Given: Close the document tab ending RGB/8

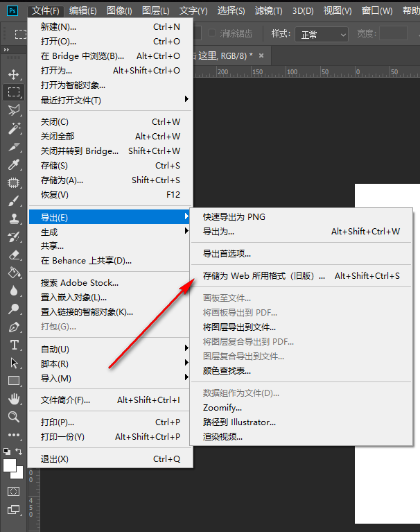Looking at the screenshot, I should point(261,55).
